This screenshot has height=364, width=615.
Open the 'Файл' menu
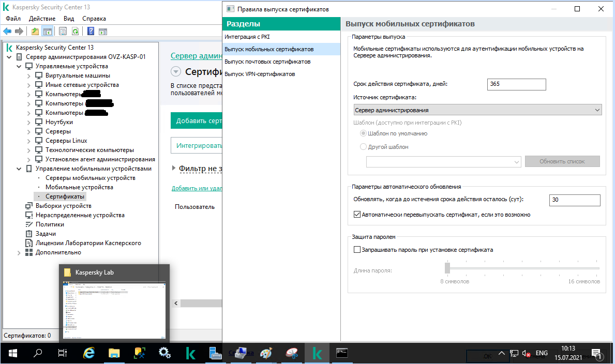13,19
